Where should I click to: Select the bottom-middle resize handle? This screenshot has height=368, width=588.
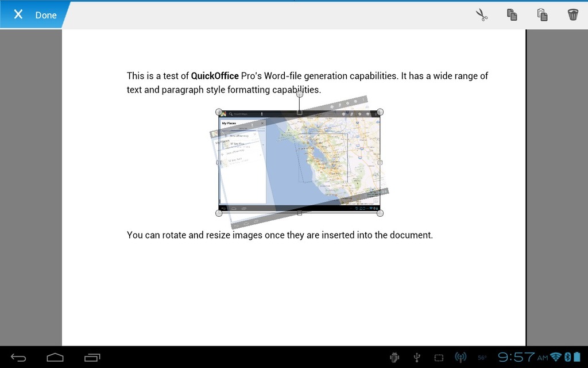point(299,213)
